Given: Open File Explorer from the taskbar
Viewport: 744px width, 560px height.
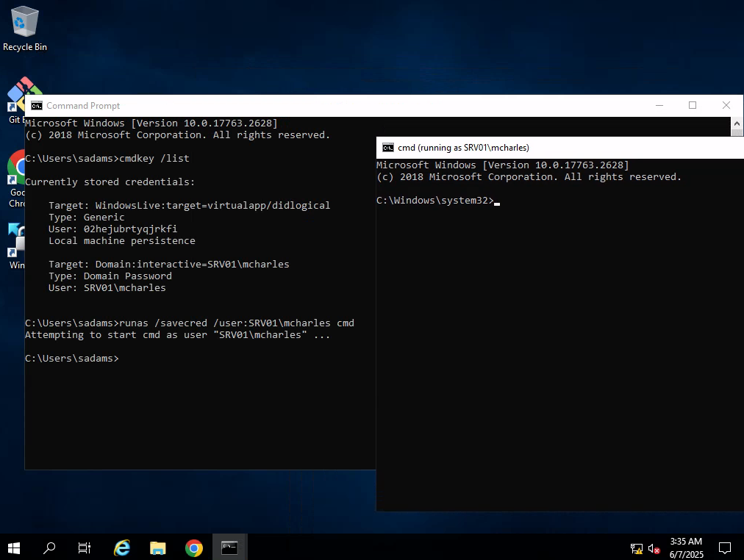Looking at the screenshot, I should coord(157,547).
